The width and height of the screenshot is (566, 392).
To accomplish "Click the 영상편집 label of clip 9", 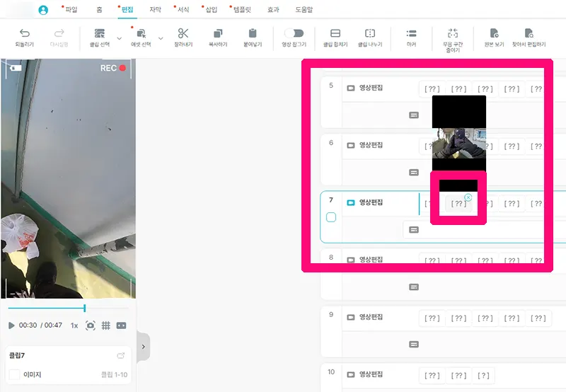I will (x=371, y=317).
